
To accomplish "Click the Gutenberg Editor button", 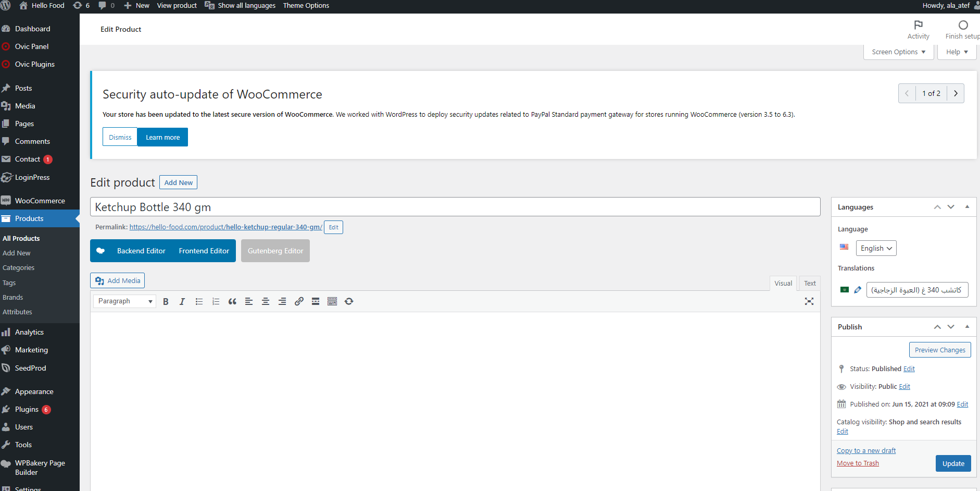I will click(275, 251).
